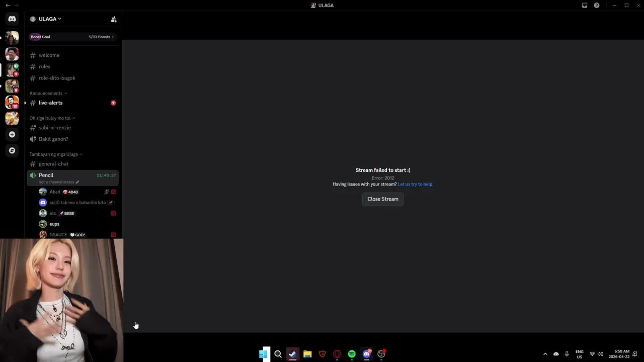Click the Invite people icon beside ULAGA
644x362 pixels.
click(x=114, y=19)
